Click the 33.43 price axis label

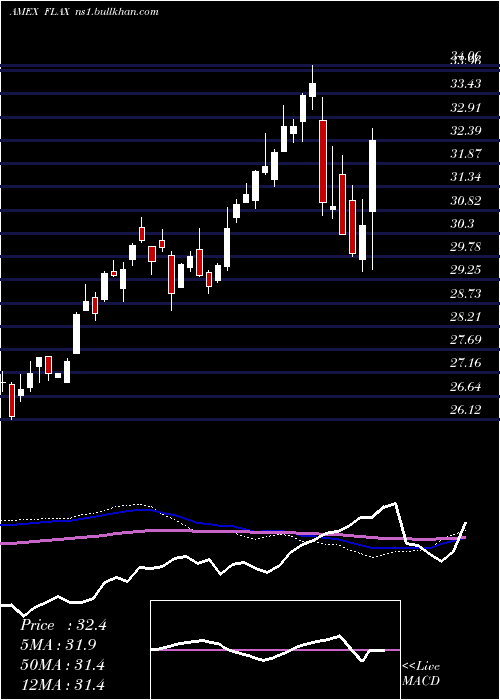tap(466, 83)
